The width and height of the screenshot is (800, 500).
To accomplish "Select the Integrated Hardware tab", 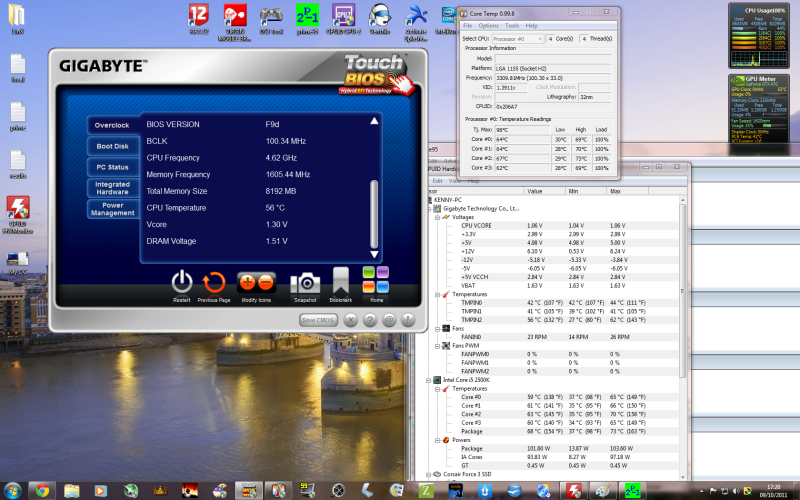I will (x=112, y=188).
